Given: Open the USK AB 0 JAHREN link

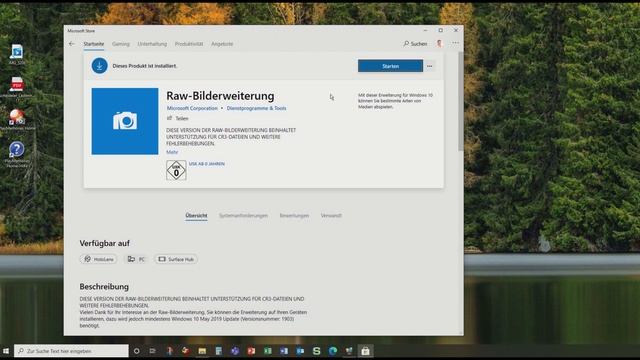Looking at the screenshot, I should click(207, 164).
